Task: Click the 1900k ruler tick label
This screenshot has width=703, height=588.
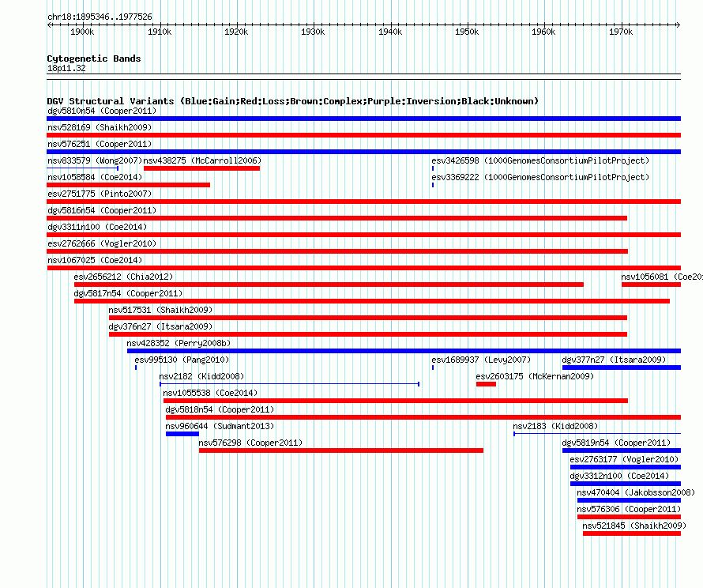Action: pos(82,32)
